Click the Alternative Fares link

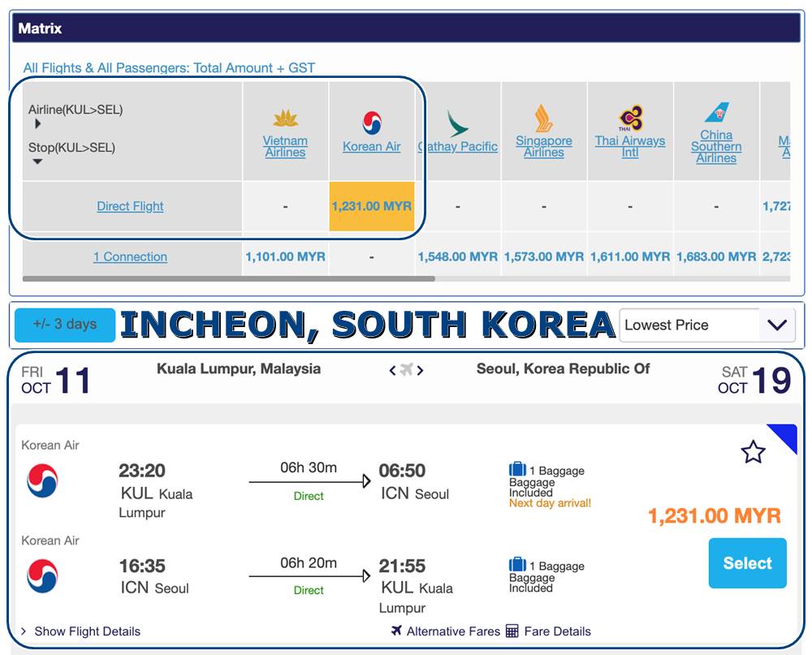click(453, 631)
